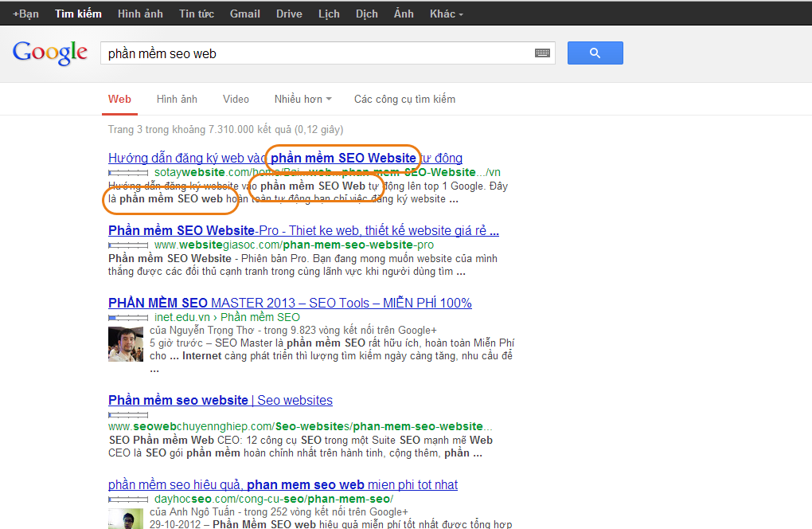Viewport: 812px width, 529px height.
Task: Select Tìm kiếm in the top black bar
Action: coord(78,14)
